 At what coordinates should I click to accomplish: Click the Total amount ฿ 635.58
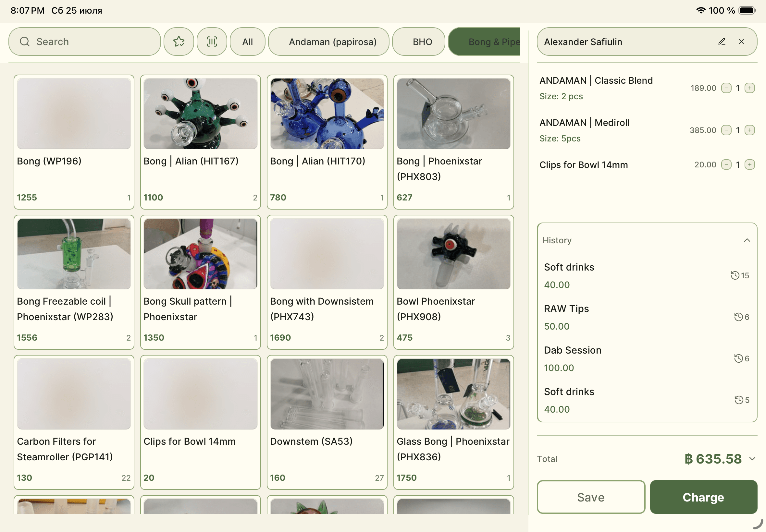[713, 459]
